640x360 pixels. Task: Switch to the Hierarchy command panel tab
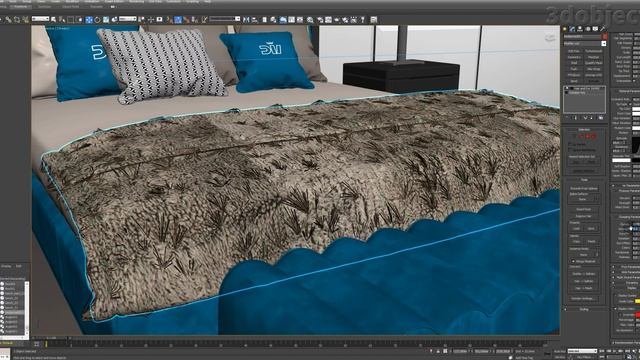580,29
